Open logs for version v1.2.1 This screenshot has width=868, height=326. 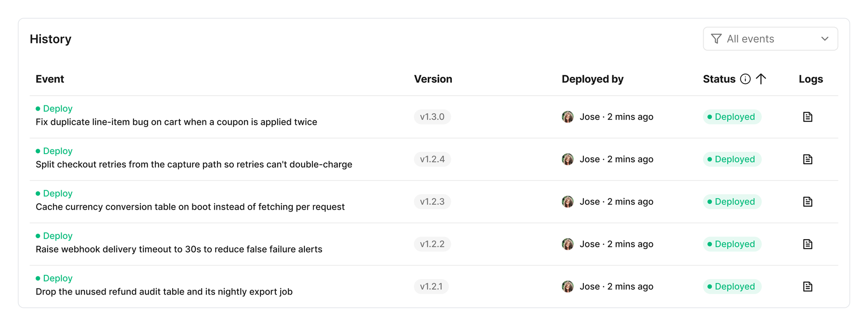coord(808,287)
